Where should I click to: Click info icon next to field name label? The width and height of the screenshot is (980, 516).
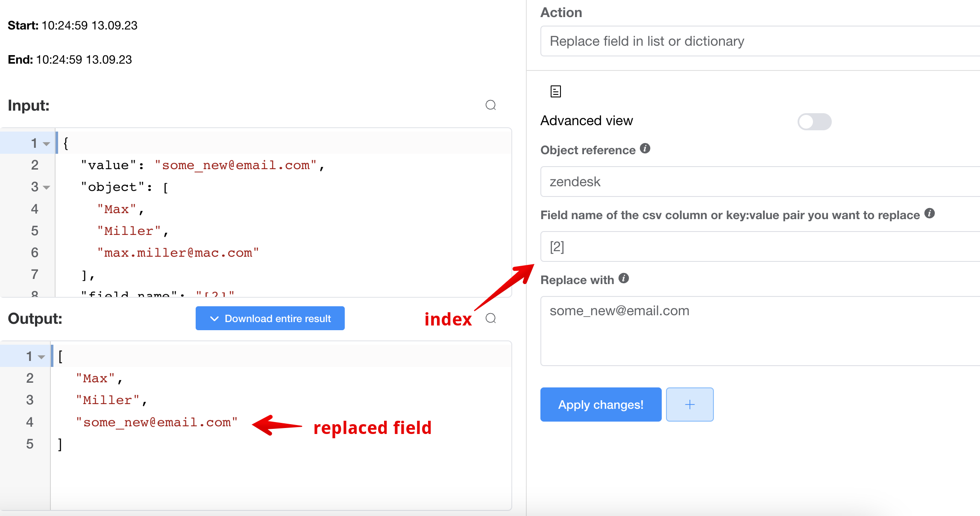point(930,214)
